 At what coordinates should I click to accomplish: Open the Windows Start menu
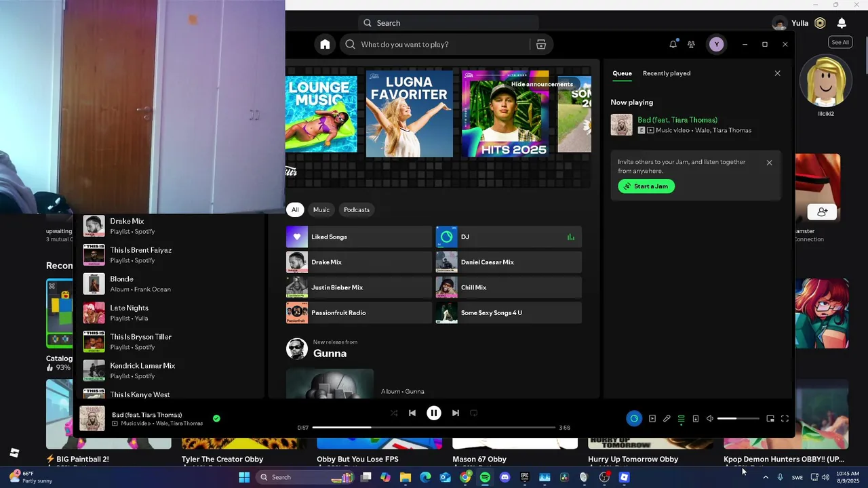(244, 477)
